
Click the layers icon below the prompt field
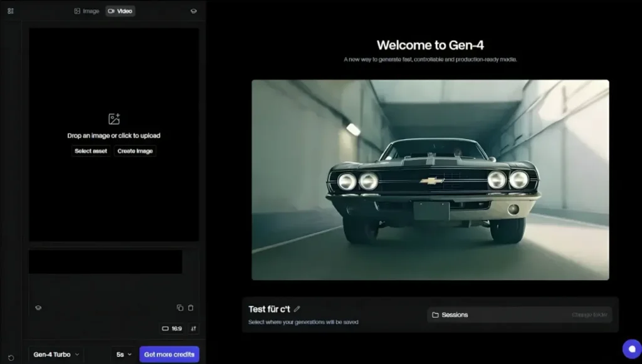coord(38,308)
